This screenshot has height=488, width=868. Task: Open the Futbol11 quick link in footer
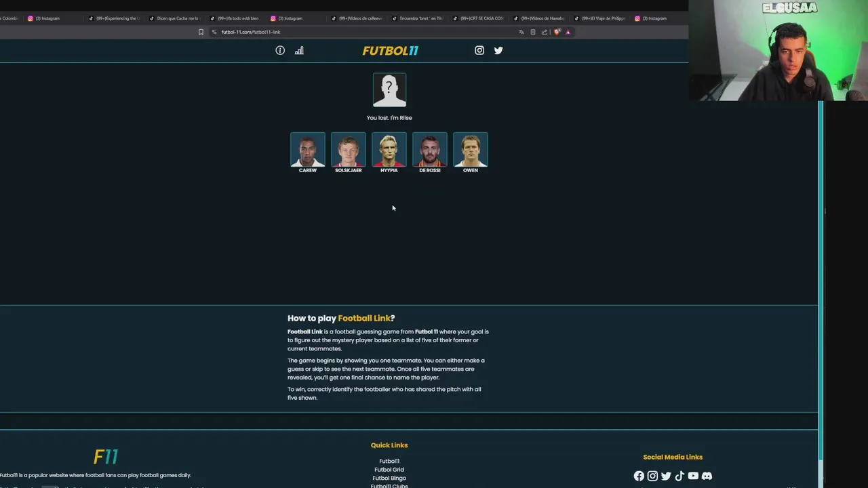[x=389, y=462]
